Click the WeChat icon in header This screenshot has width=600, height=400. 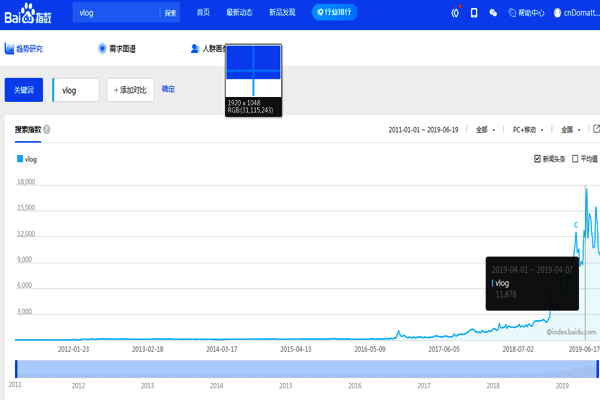coord(493,13)
